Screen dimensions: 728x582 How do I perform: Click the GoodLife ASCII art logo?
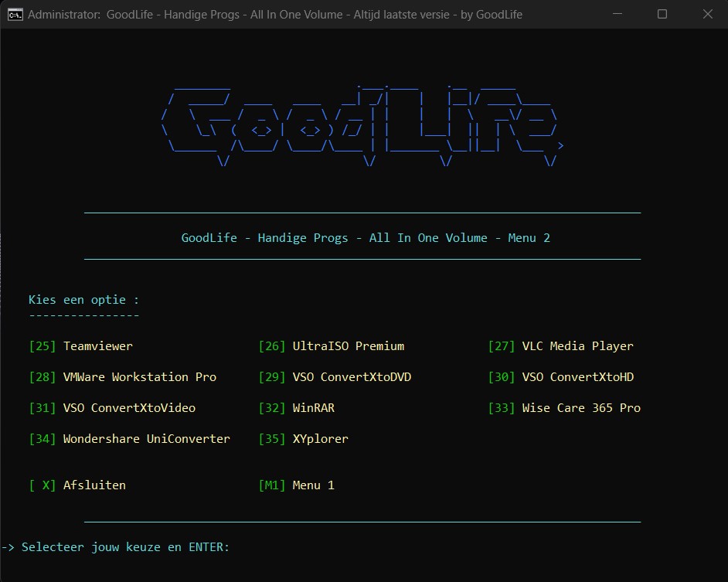[x=362, y=125]
